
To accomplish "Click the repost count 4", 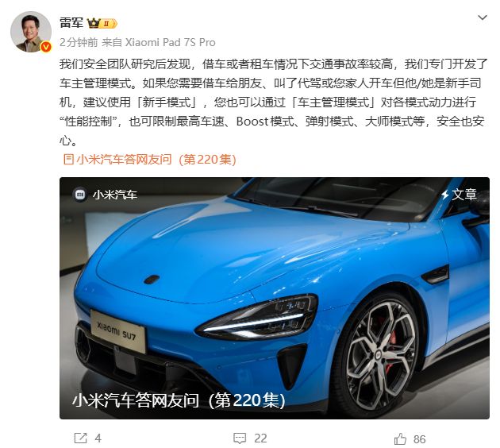I will point(98,438).
